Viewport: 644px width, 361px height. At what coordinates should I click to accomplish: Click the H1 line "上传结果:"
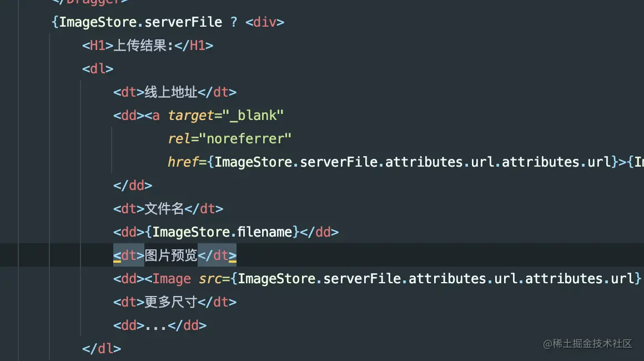pyautogui.click(x=148, y=46)
